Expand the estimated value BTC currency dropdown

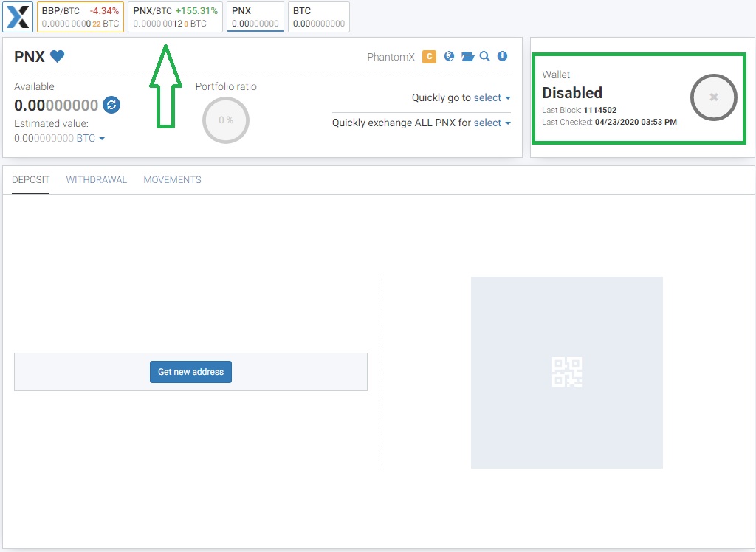pos(91,138)
